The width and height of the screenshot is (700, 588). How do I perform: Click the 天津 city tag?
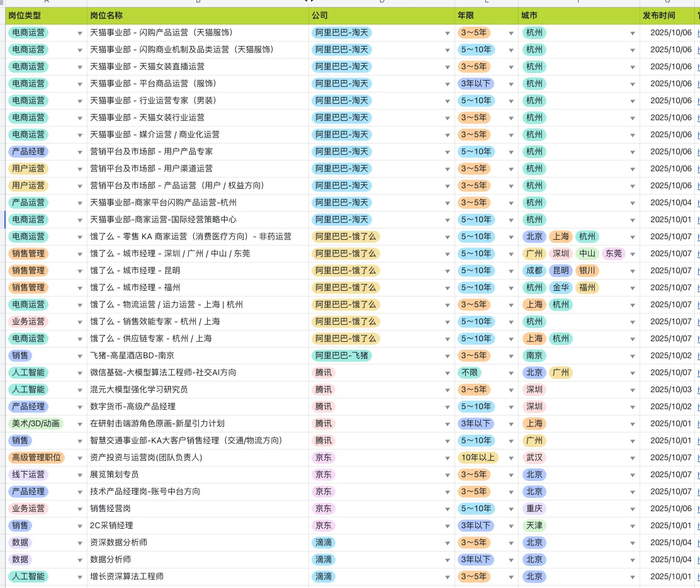pos(534,525)
